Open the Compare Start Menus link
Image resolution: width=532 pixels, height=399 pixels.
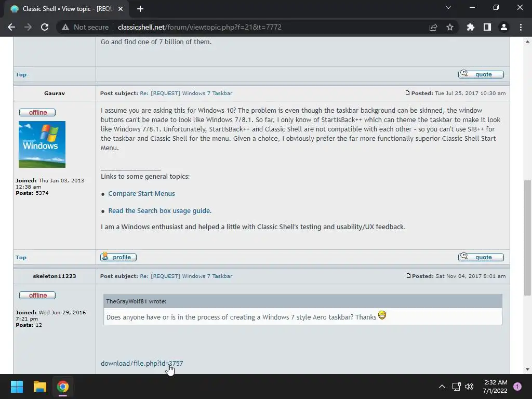pyautogui.click(x=141, y=194)
